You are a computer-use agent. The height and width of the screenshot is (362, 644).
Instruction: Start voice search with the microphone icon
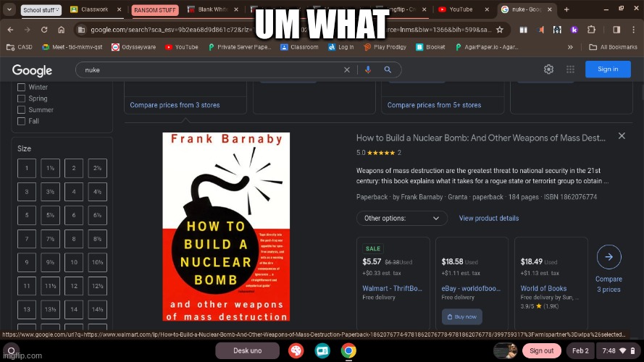point(368,70)
